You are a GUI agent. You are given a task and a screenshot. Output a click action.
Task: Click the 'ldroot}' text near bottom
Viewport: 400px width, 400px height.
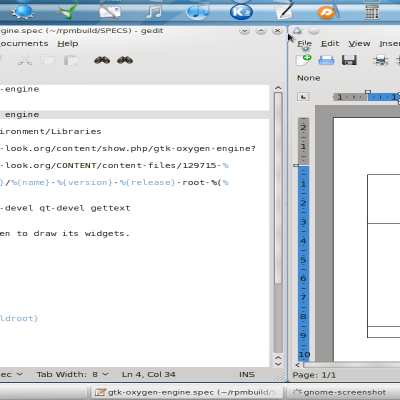pos(19,318)
